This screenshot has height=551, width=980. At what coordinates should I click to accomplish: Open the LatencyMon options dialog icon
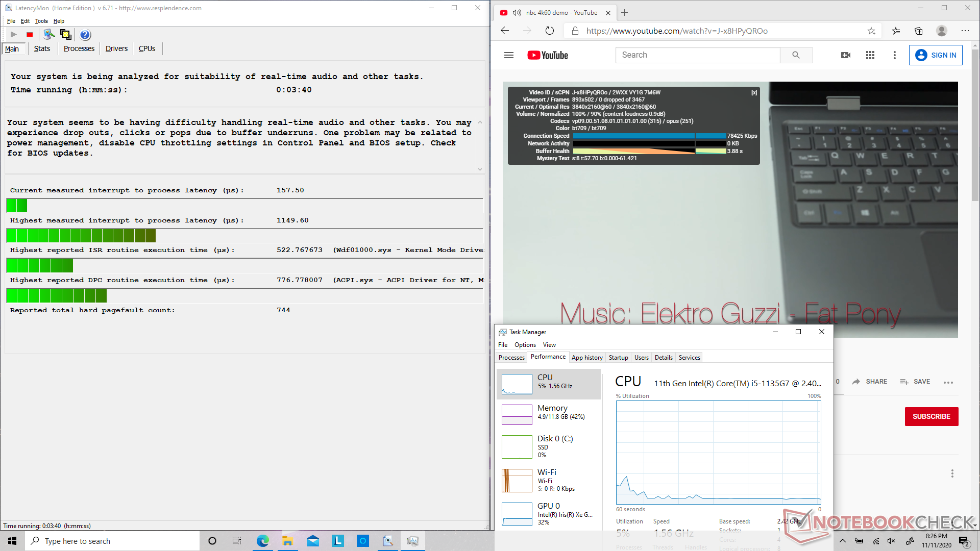tap(48, 35)
